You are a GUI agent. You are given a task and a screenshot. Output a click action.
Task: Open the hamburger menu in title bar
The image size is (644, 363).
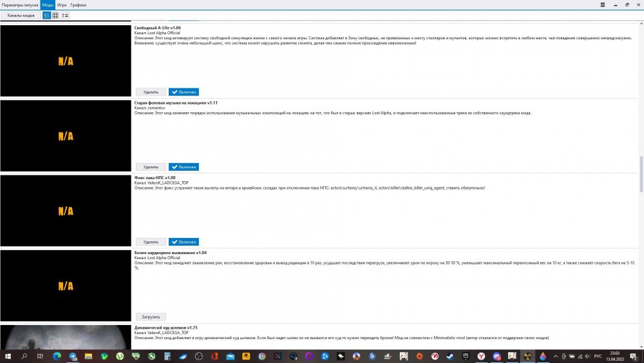[x=603, y=5]
